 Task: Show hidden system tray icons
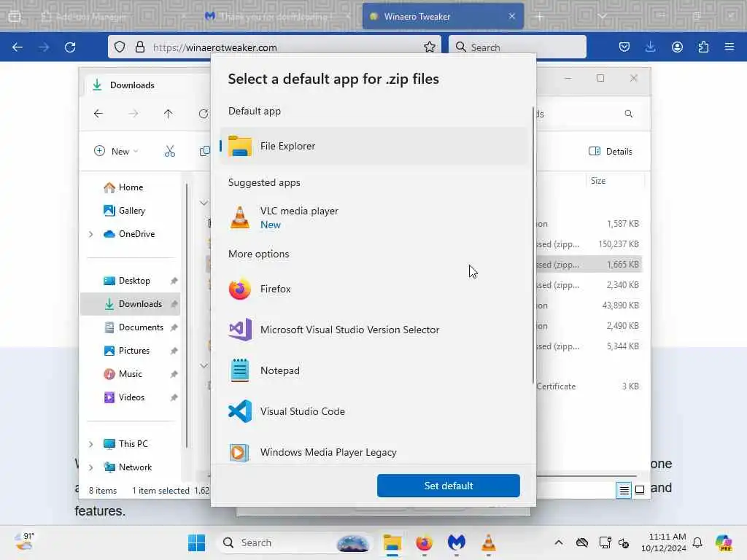[x=559, y=542]
